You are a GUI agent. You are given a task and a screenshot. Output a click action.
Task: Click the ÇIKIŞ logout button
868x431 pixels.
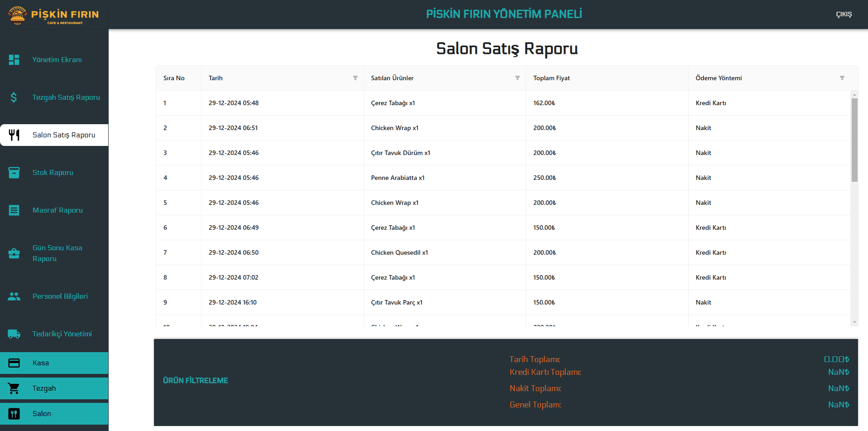pos(844,15)
